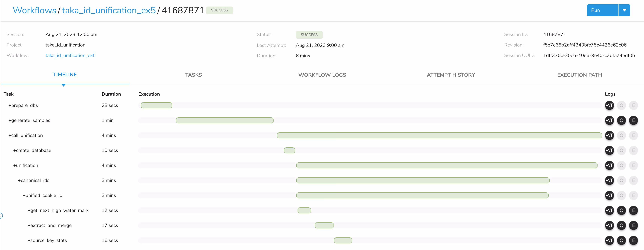Switch to the TASKS tab
The height and width of the screenshot is (250, 644).
194,75
